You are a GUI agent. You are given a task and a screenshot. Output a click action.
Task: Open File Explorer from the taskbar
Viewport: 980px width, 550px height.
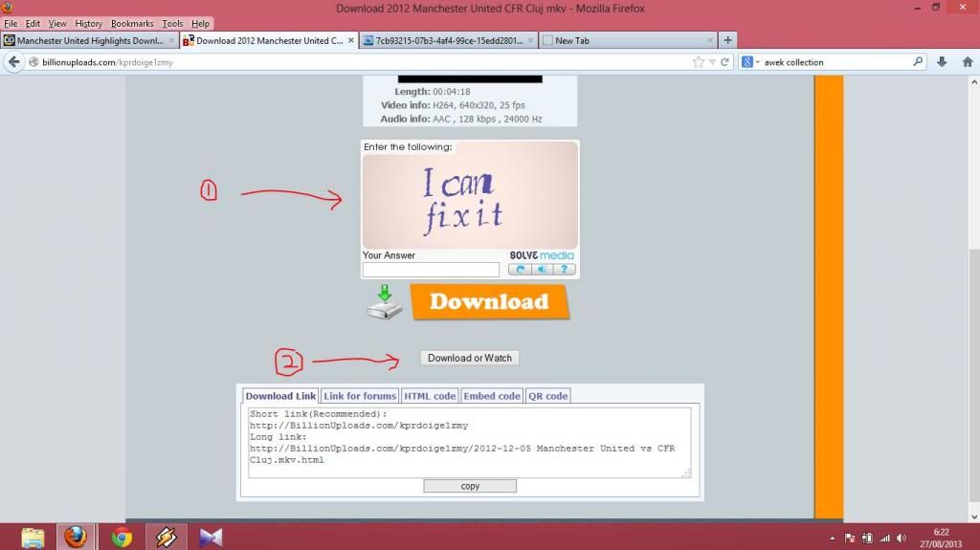(33, 537)
